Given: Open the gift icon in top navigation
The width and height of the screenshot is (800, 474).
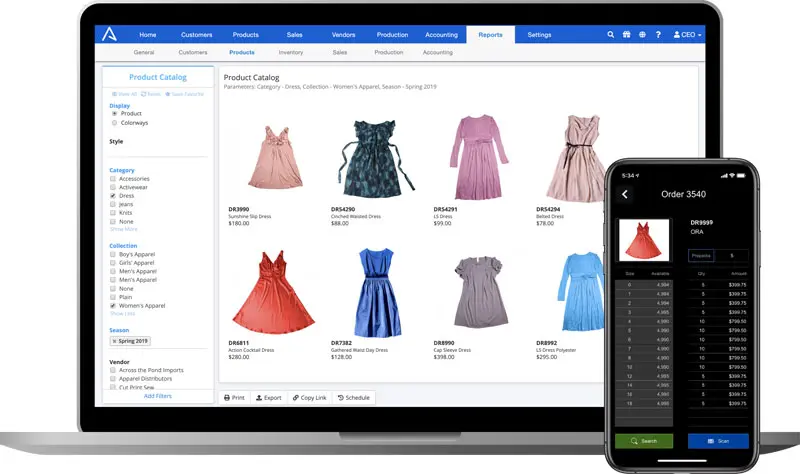Looking at the screenshot, I should tap(626, 35).
